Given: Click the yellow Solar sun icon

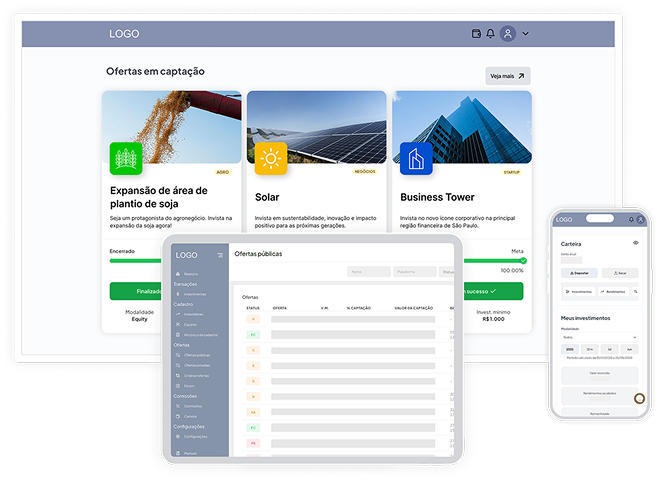Looking at the screenshot, I should coord(271,158).
